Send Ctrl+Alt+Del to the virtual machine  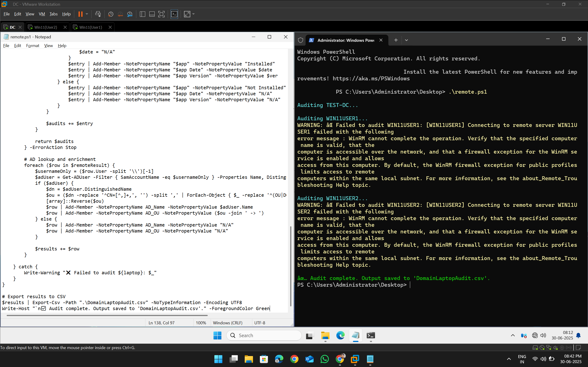98,14
